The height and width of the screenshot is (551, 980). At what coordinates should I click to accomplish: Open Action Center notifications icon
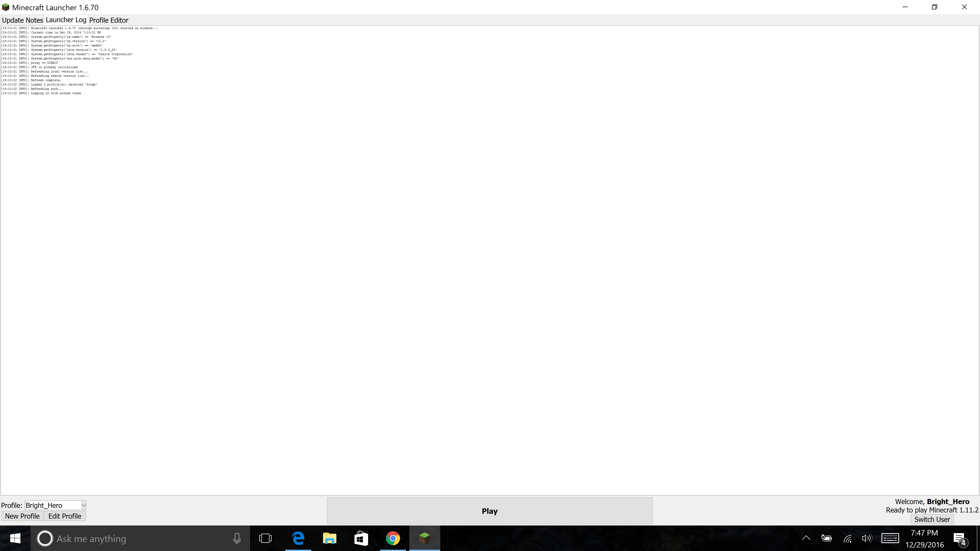(x=960, y=539)
